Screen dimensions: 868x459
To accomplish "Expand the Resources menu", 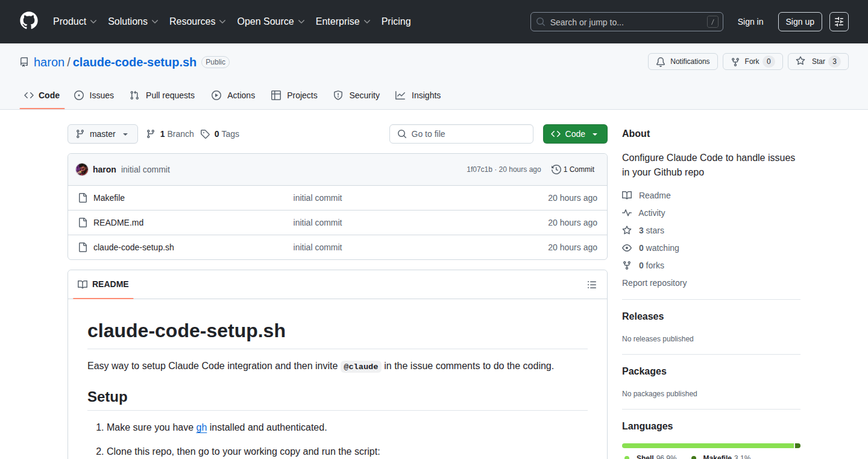I will (198, 22).
